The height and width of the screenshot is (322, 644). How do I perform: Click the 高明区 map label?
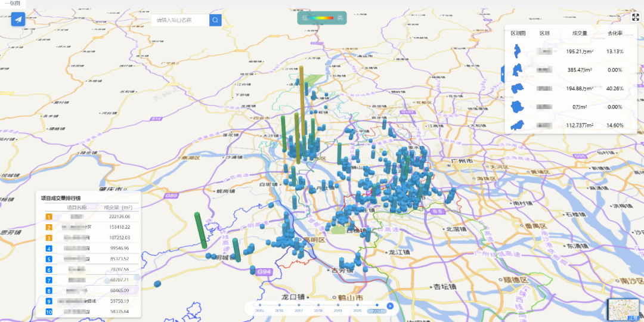pyautogui.click(x=314, y=240)
